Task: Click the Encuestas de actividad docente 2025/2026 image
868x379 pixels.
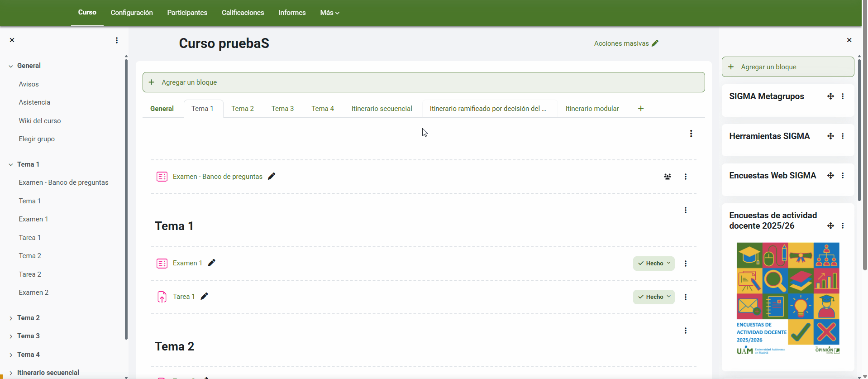Action: pos(787,298)
